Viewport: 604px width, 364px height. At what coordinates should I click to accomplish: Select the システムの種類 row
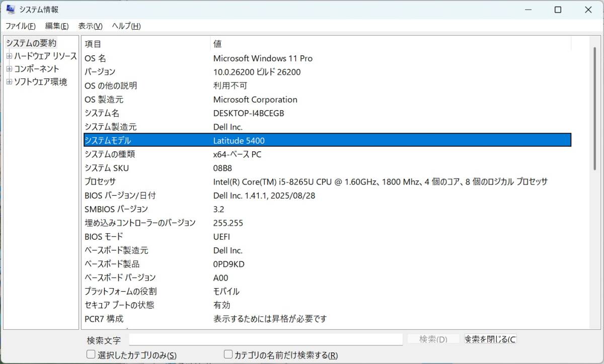coord(327,154)
